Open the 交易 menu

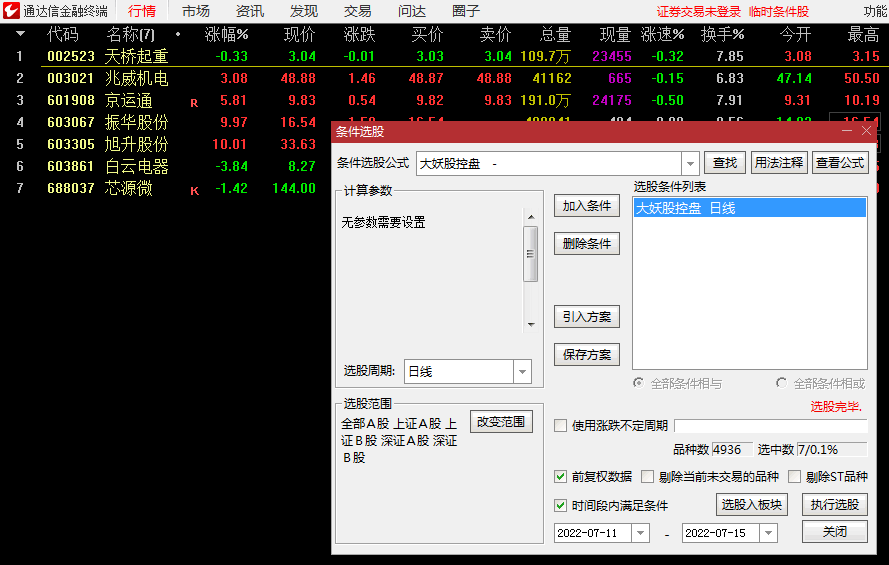tap(358, 11)
